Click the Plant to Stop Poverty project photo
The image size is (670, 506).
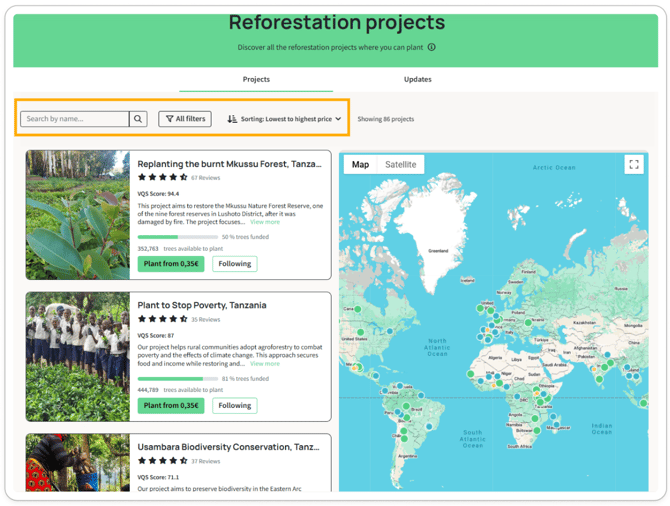78,357
